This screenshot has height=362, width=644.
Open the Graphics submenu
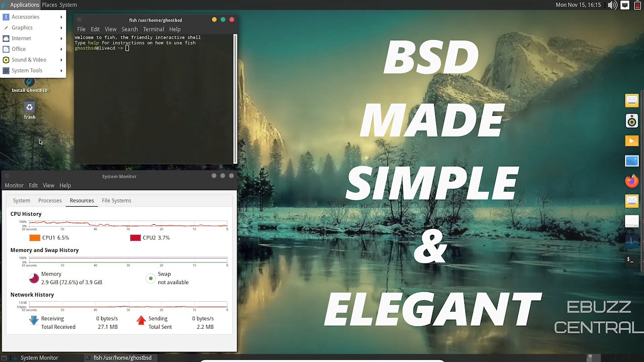pyautogui.click(x=33, y=28)
